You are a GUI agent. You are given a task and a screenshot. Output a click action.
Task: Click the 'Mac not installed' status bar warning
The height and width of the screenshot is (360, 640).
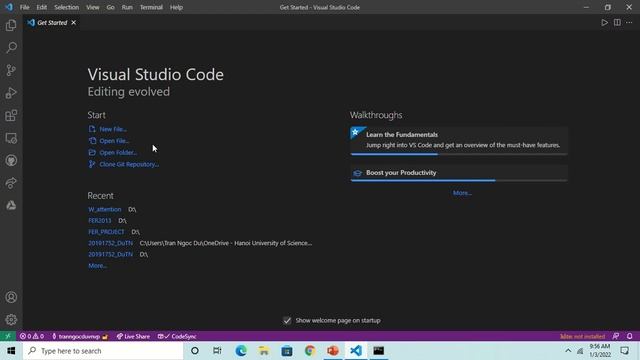coord(582,336)
